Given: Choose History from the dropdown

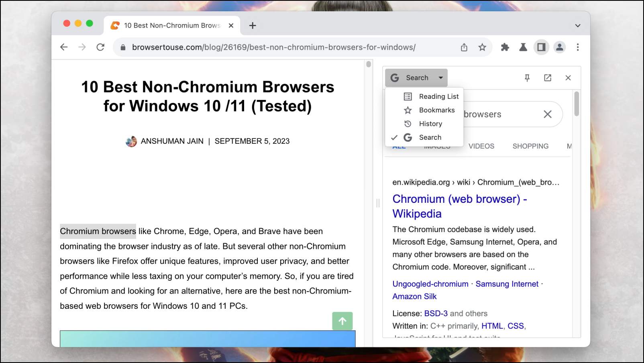Looking at the screenshot, I should point(424,124).
